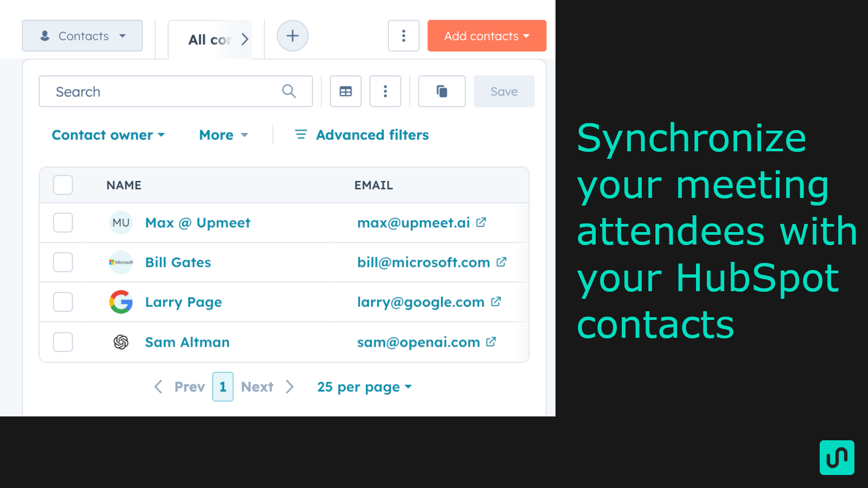Image resolution: width=868 pixels, height=488 pixels.
Task: Click external link icon after sam@openai.com
Action: pyautogui.click(x=491, y=342)
